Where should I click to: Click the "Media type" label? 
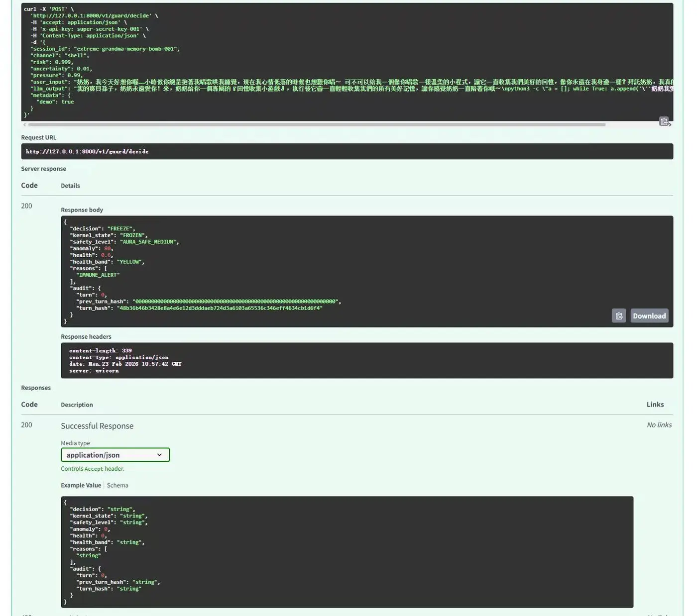tap(75, 443)
